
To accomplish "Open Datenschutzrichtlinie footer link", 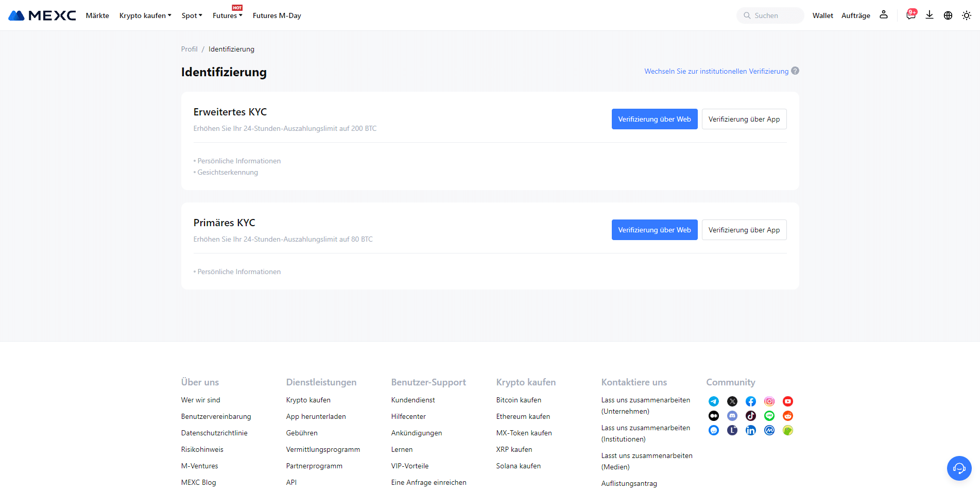I will click(x=214, y=433).
